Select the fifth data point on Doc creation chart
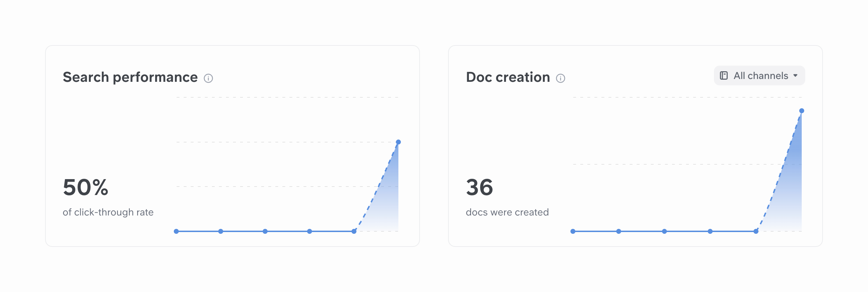868x292 pixels. (x=756, y=231)
